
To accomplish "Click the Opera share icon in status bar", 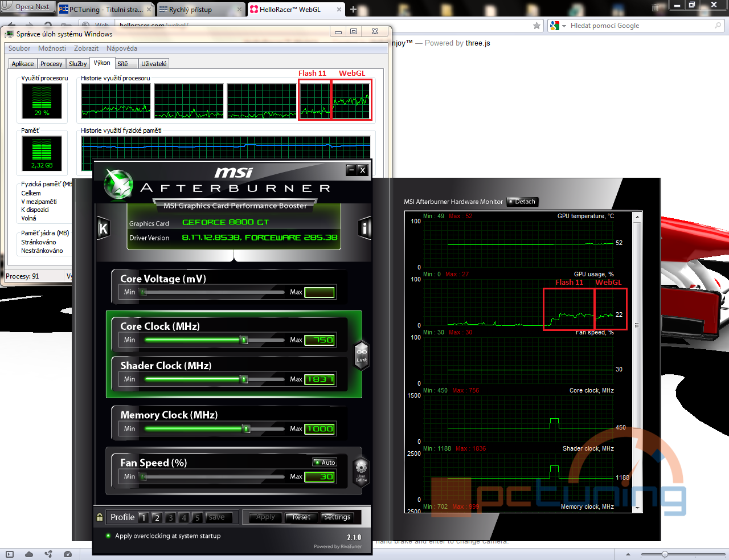I will tap(48, 554).
